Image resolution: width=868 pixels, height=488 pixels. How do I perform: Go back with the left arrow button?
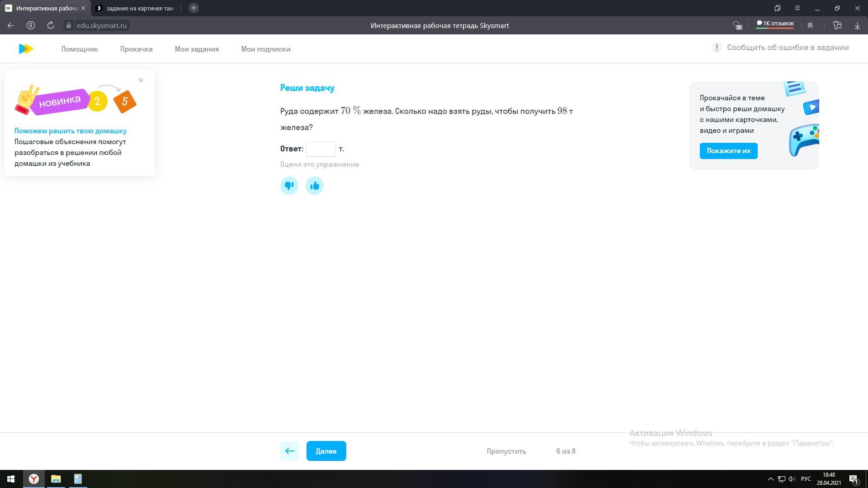point(290,451)
